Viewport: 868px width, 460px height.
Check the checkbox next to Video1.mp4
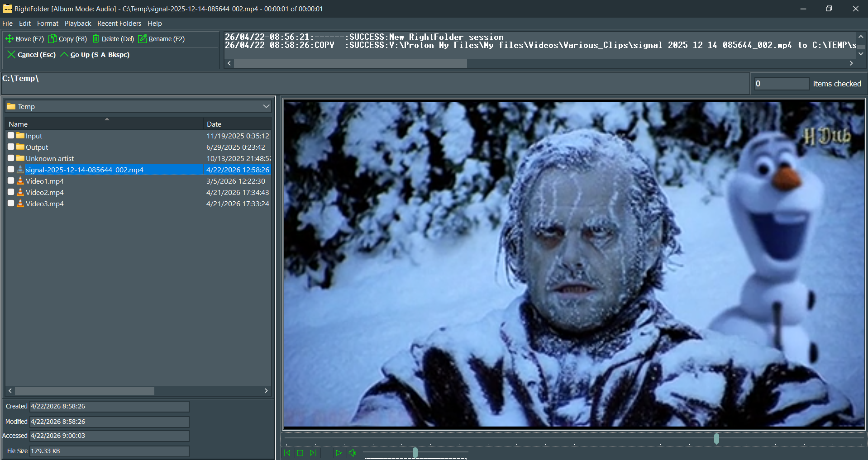pyautogui.click(x=11, y=181)
